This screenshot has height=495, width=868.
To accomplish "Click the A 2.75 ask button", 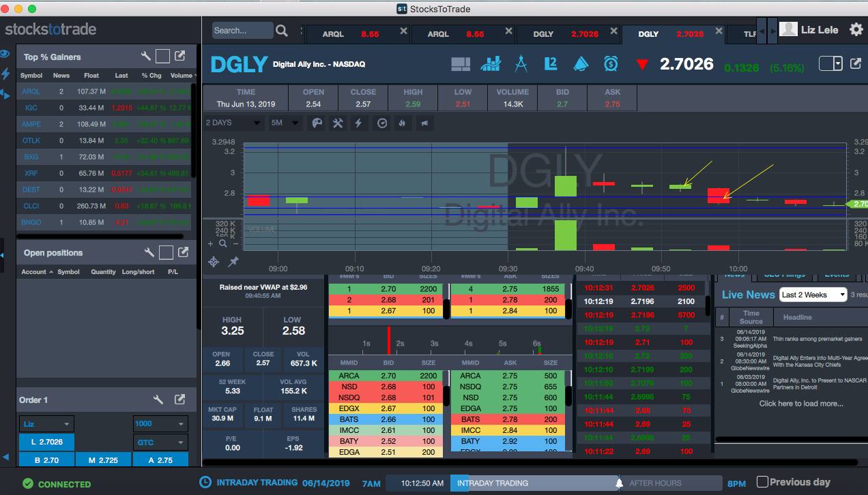I will pos(160,460).
